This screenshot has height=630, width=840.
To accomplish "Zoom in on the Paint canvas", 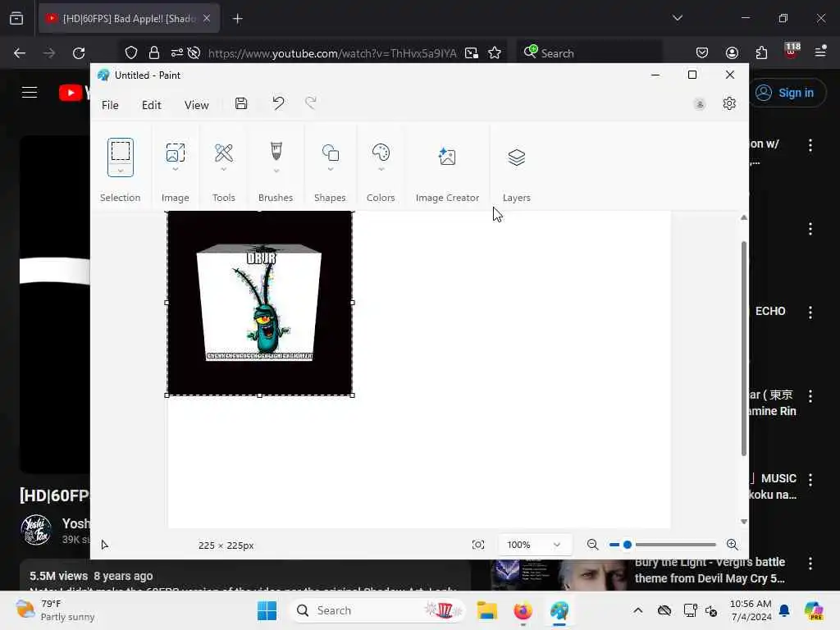I will pos(733,545).
